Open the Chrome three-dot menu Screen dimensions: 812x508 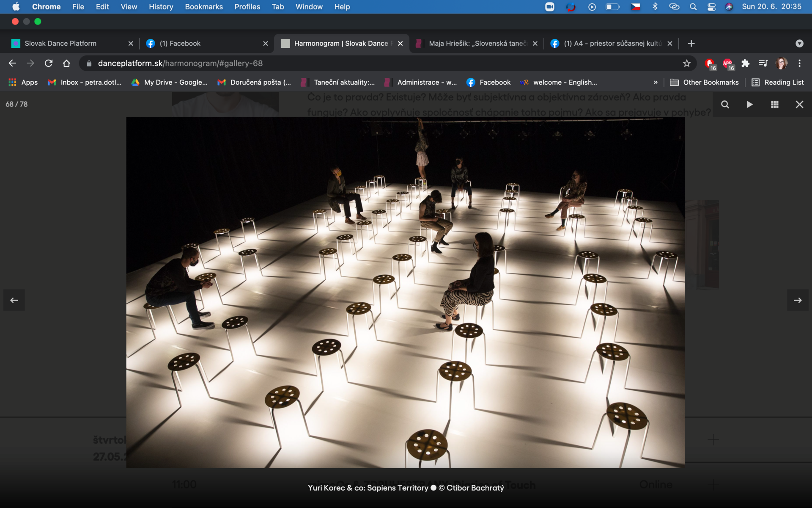(799, 63)
